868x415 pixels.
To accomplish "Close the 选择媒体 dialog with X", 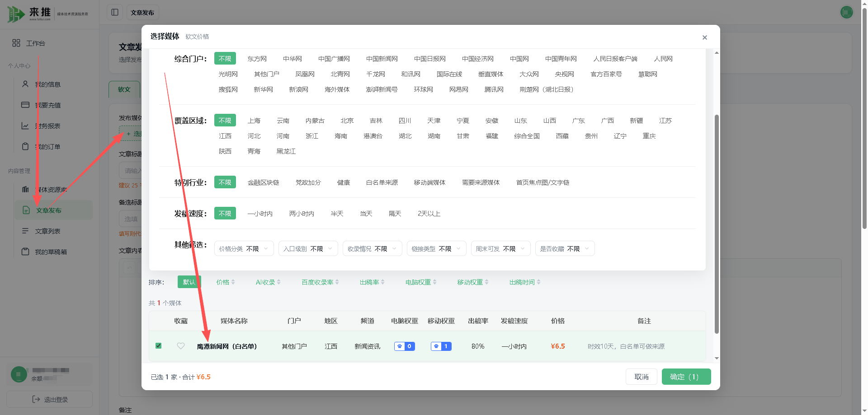I will (x=704, y=37).
